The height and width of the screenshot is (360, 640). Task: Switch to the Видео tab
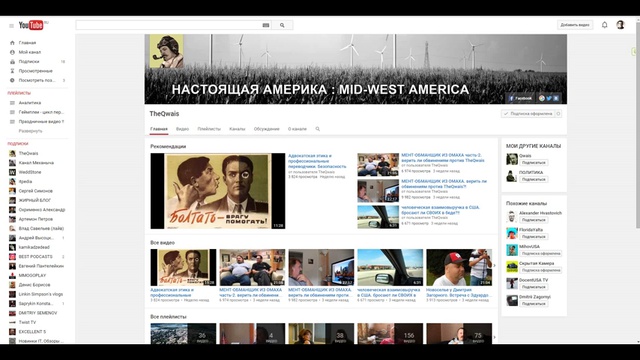(182, 129)
